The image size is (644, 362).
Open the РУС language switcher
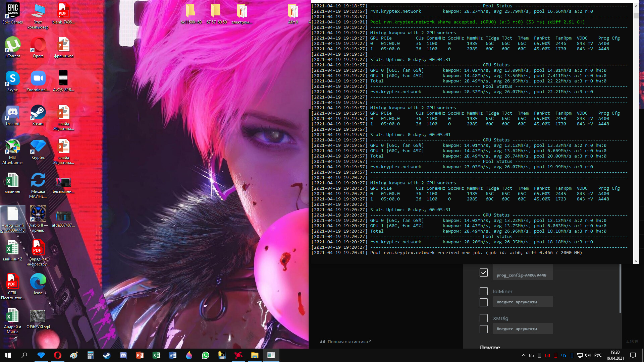coord(598,355)
